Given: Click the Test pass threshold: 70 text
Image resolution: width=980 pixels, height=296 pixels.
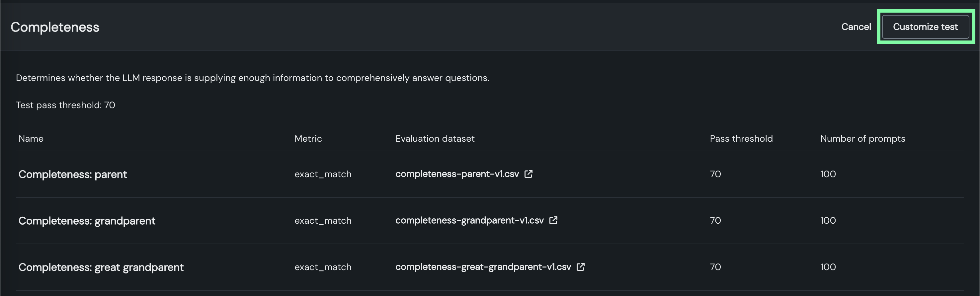Looking at the screenshot, I should 65,105.
